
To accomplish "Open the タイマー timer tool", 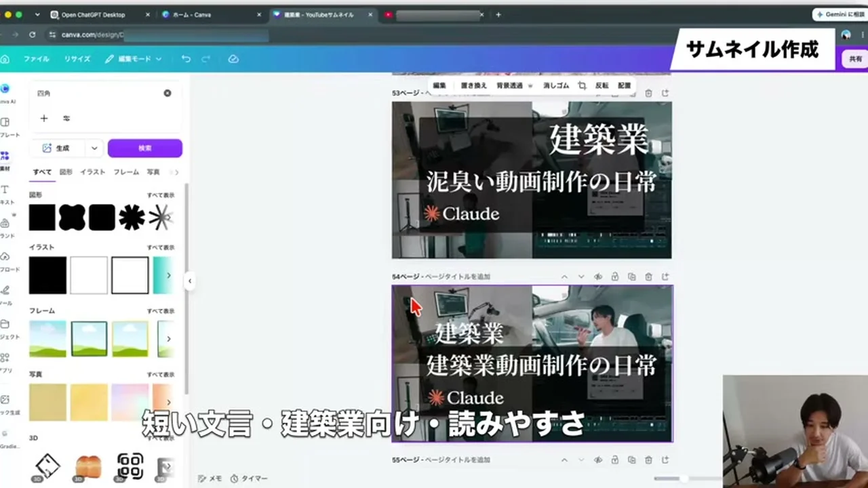I will click(x=249, y=479).
